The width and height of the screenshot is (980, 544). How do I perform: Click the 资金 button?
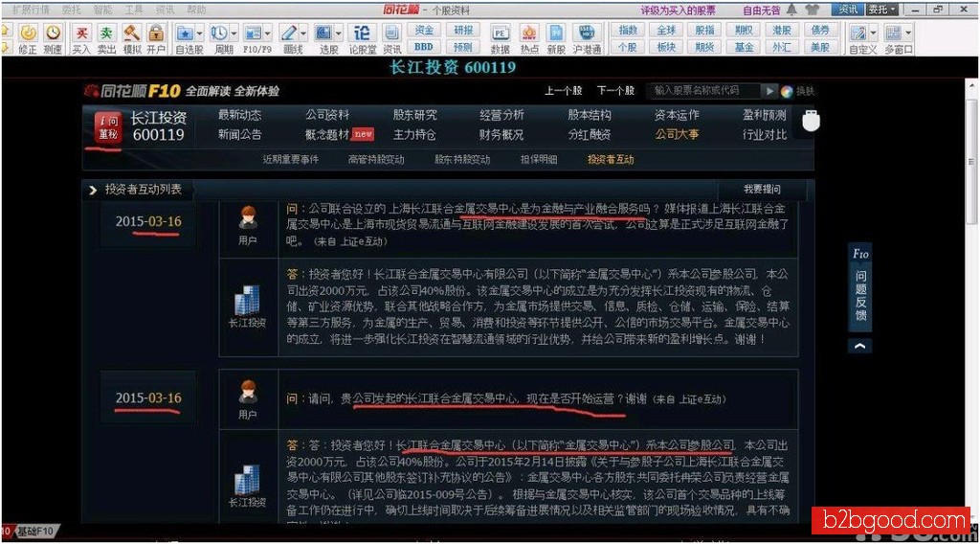(424, 30)
